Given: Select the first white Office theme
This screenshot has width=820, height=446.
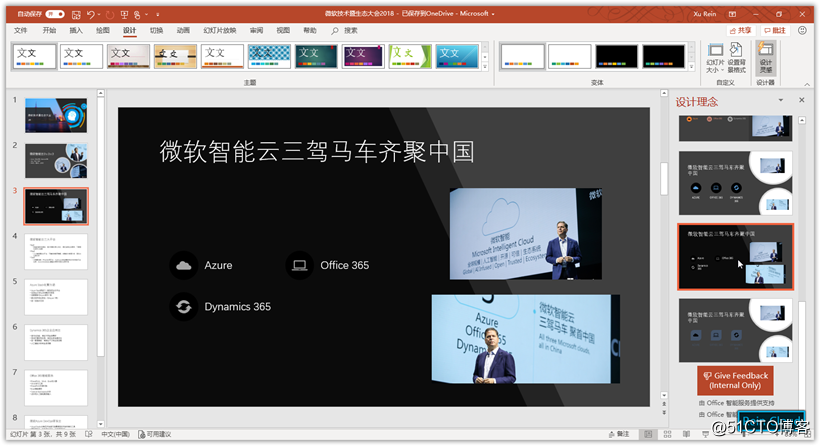Looking at the screenshot, I should (x=35, y=56).
